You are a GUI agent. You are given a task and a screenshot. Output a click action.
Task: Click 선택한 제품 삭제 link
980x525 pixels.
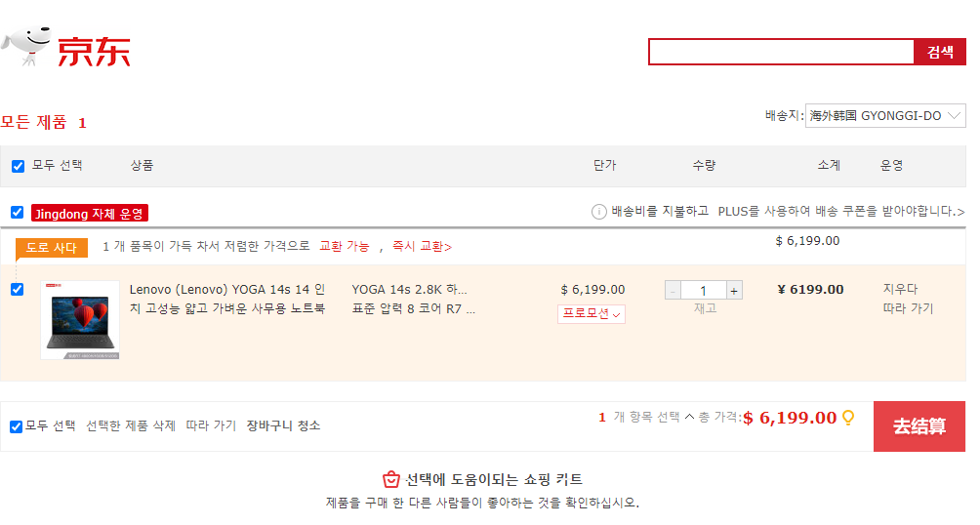tap(131, 425)
